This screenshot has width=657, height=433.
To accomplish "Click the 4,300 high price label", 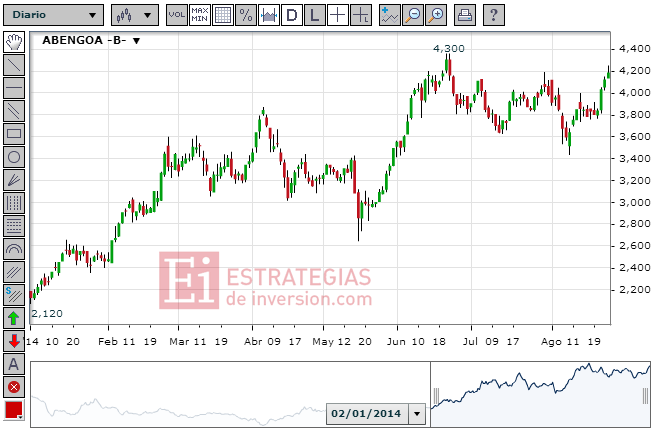I will [449, 49].
